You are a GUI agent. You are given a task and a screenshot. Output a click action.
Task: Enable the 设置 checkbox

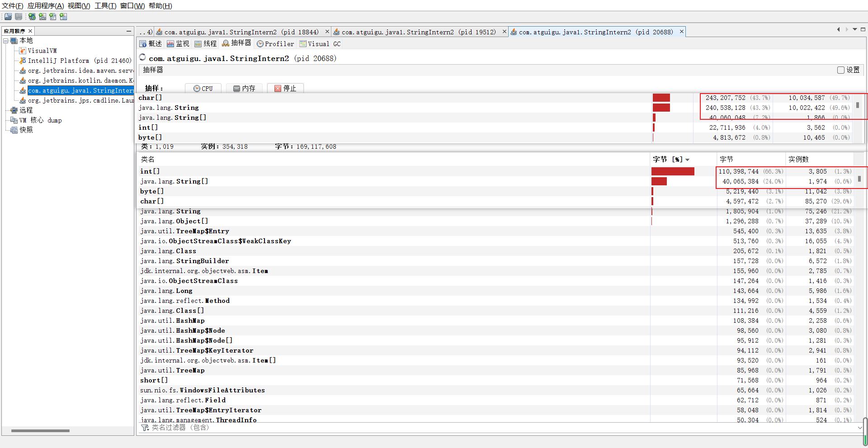pyautogui.click(x=841, y=70)
